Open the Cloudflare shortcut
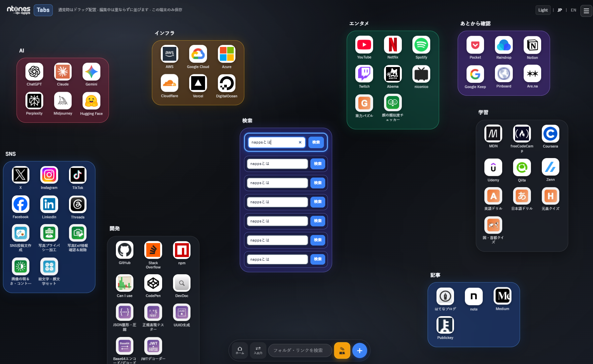Image resolution: width=593 pixels, height=364 pixels. click(169, 83)
